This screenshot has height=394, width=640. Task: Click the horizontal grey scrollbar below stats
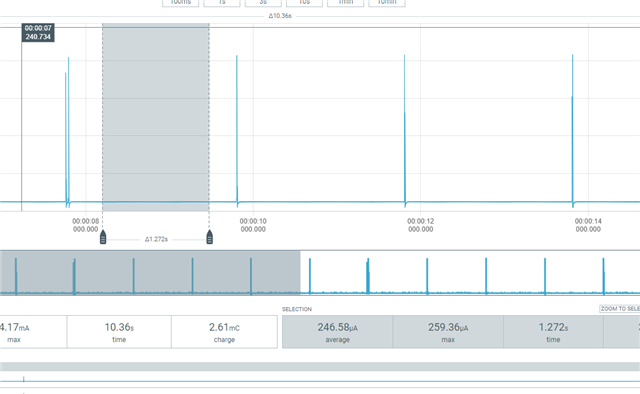tap(320, 367)
